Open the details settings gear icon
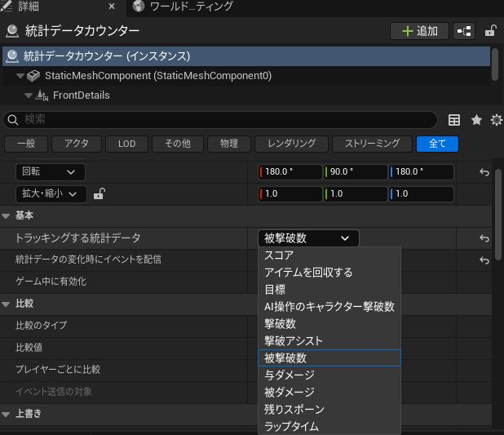 [x=497, y=120]
